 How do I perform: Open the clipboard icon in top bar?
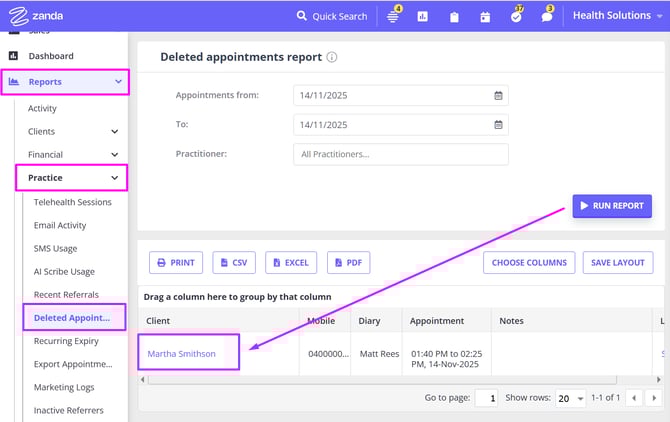click(x=454, y=17)
